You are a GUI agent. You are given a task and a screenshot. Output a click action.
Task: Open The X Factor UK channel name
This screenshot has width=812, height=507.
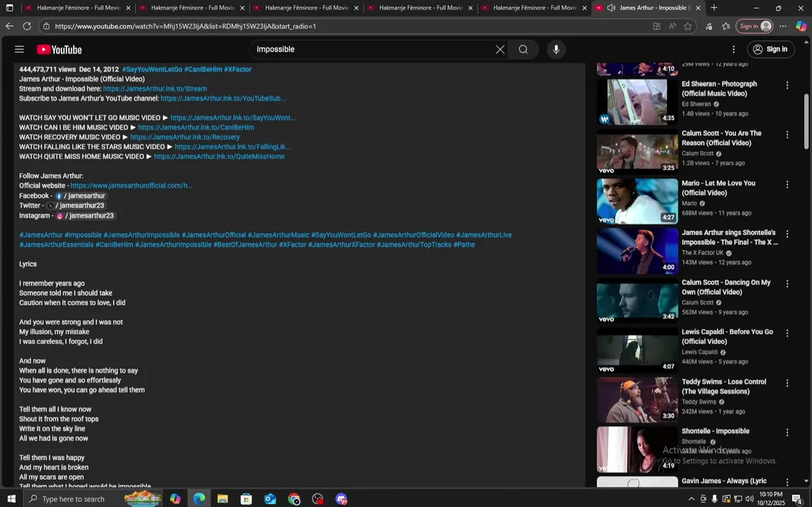point(702,253)
